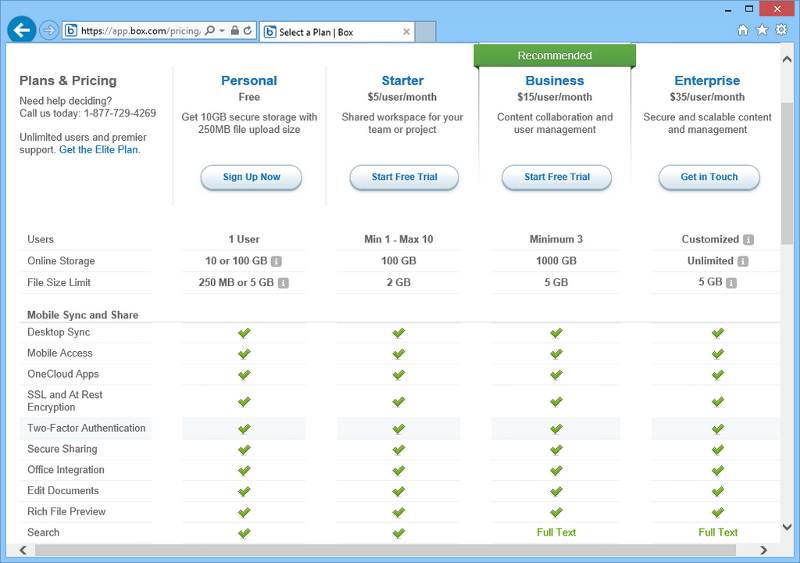Image resolution: width=800 pixels, height=563 pixels.
Task: Click the search magnifier in address bar
Action: tap(209, 31)
